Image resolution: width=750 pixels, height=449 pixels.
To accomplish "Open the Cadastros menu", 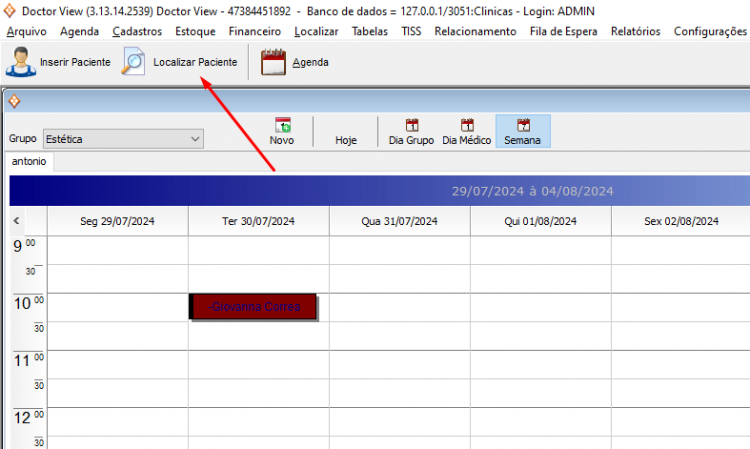I will 137,31.
